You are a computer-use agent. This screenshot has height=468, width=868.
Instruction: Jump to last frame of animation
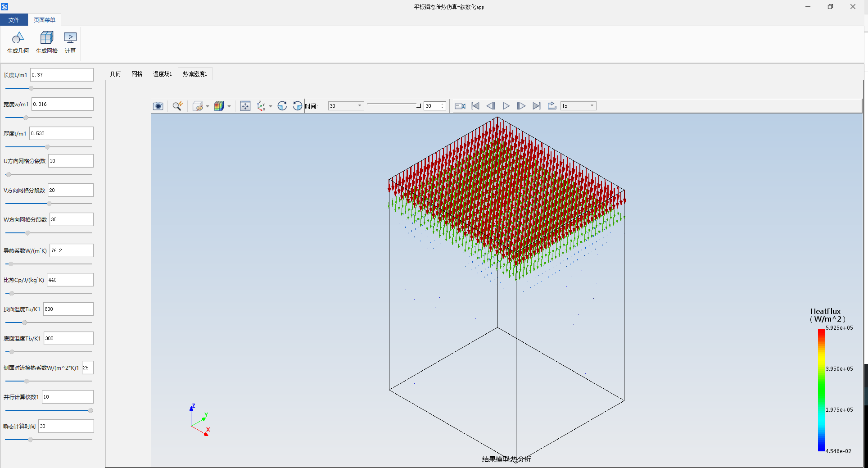537,106
